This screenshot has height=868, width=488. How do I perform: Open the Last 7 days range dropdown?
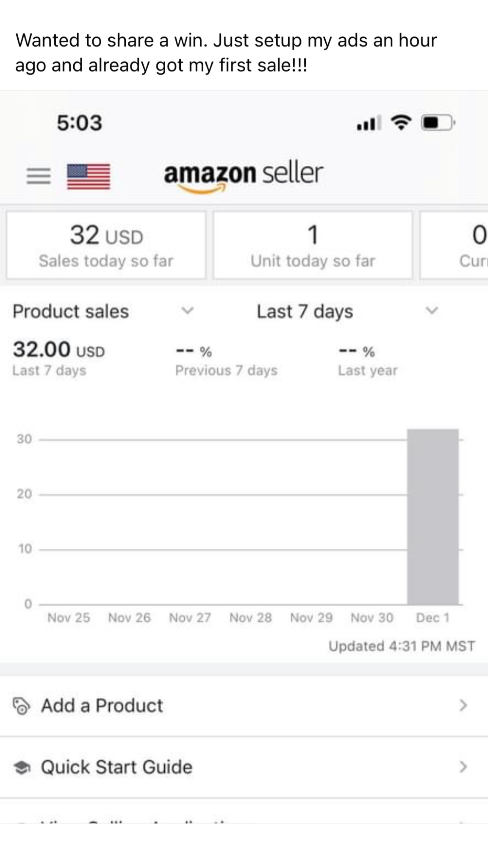click(x=431, y=311)
